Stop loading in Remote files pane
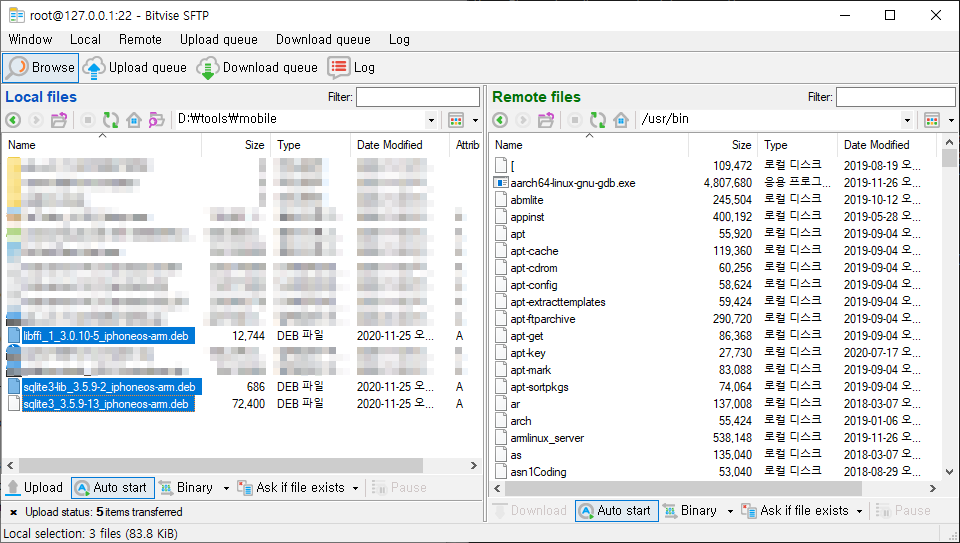The width and height of the screenshot is (960, 543). coord(574,119)
